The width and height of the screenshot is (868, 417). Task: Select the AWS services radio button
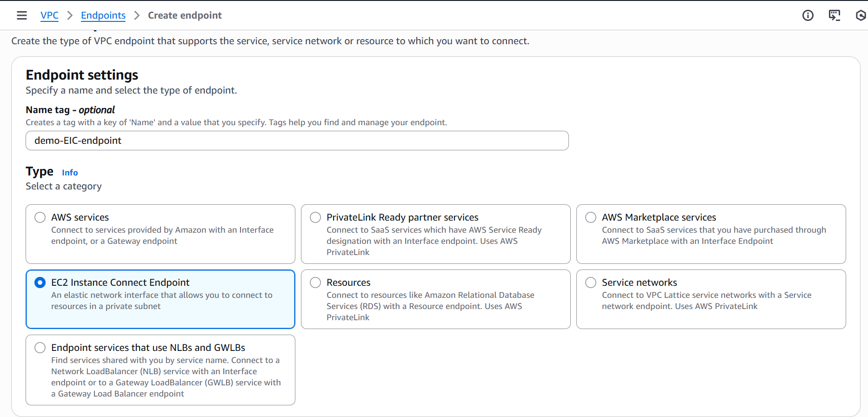40,217
